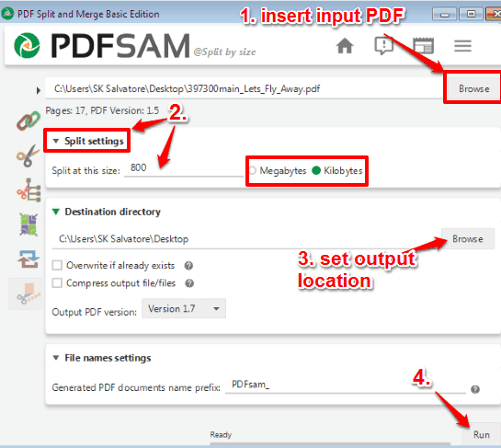Click the 'Ready' status text
Viewport: 501px width, 448px height.
pyautogui.click(x=221, y=435)
